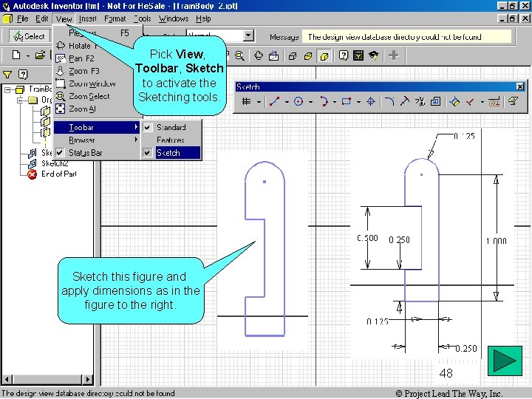Click the Look At toolbar icon
The image size is (532, 399).
274,55
